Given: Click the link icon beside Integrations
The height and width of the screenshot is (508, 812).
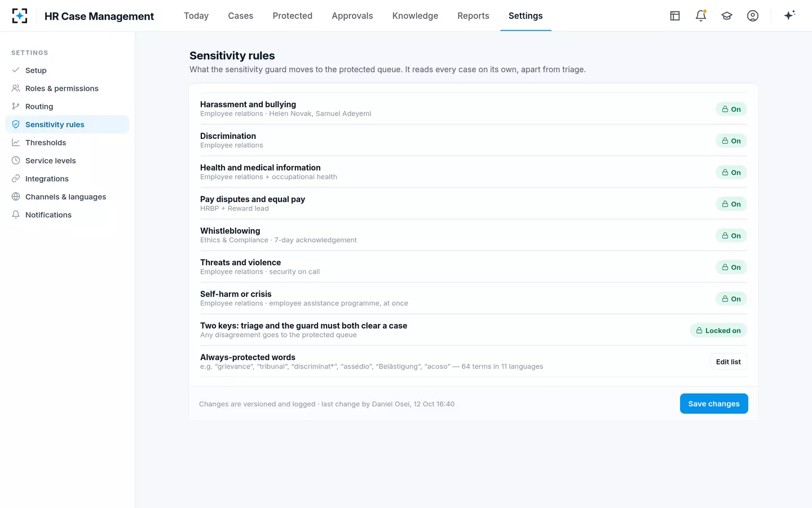Looking at the screenshot, I should 16,178.
